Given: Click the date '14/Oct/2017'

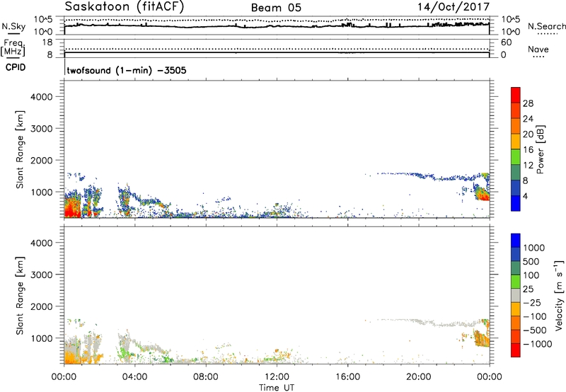Looking at the screenshot, I should tap(454, 7).
